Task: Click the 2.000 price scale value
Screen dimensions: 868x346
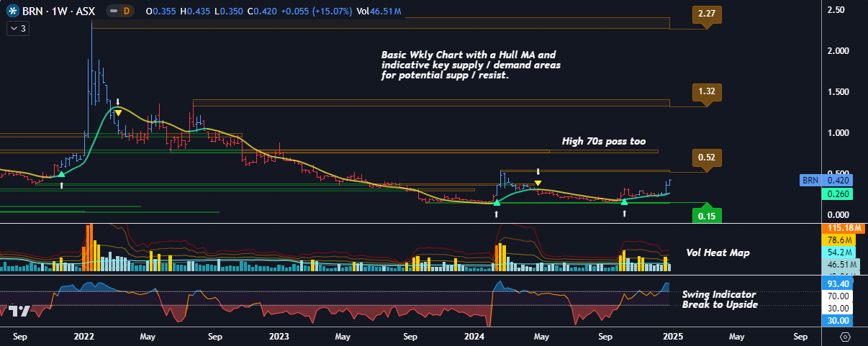Action: [x=837, y=51]
